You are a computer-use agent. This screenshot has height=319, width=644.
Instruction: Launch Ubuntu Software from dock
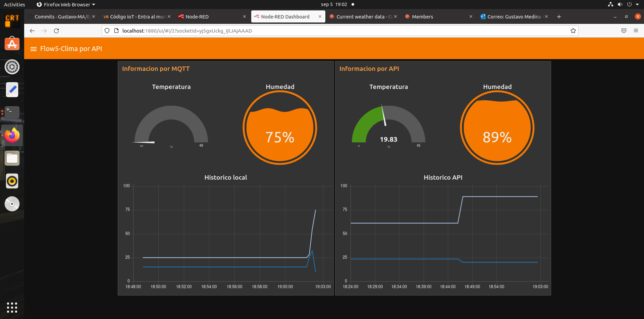pos(12,44)
